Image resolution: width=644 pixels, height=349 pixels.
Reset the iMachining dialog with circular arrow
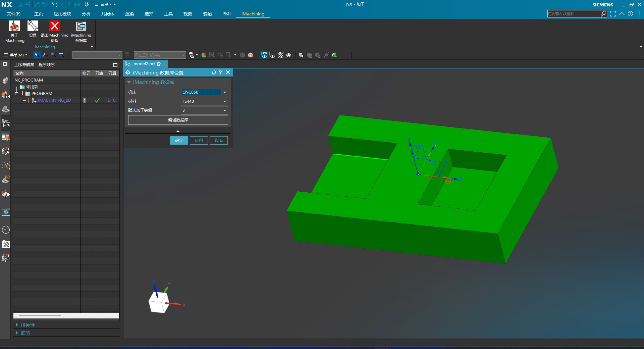(214, 72)
